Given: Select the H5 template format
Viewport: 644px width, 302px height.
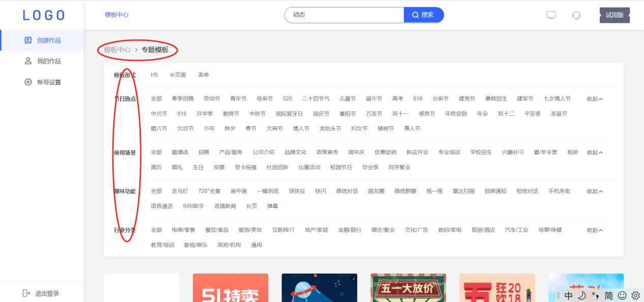Looking at the screenshot, I should click(155, 75).
